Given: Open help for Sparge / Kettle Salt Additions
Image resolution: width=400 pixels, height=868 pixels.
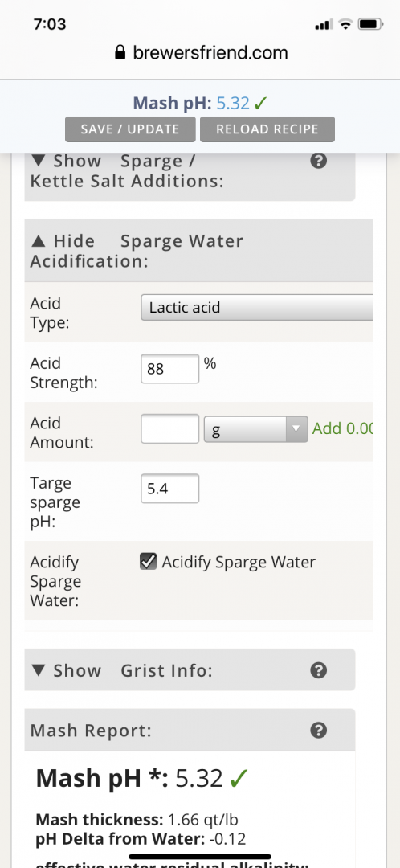Looking at the screenshot, I should pyautogui.click(x=318, y=161).
